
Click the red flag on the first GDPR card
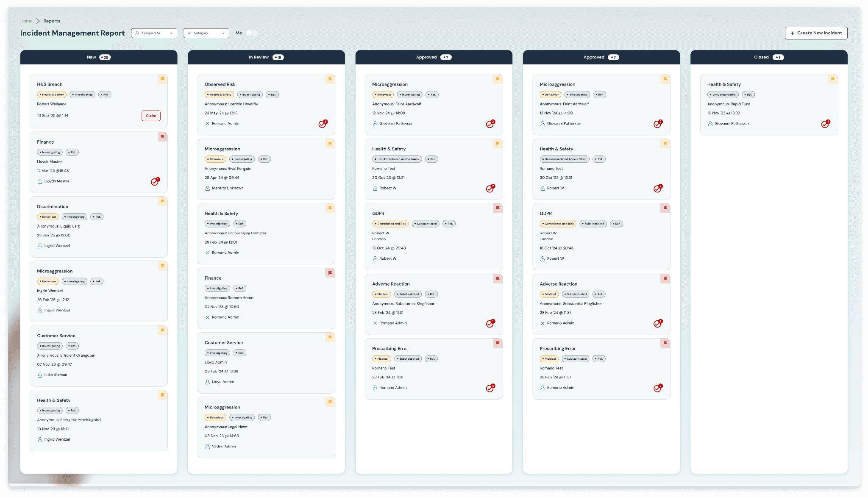[x=498, y=208]
